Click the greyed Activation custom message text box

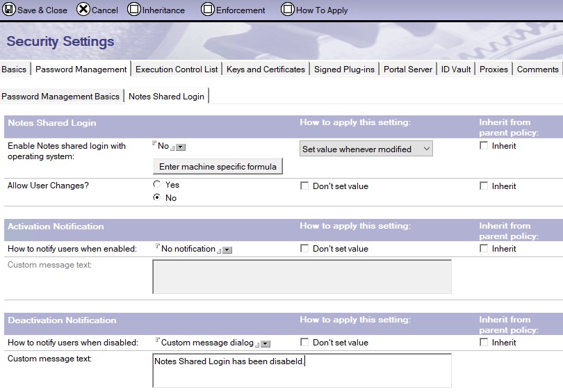coord(302,277)
